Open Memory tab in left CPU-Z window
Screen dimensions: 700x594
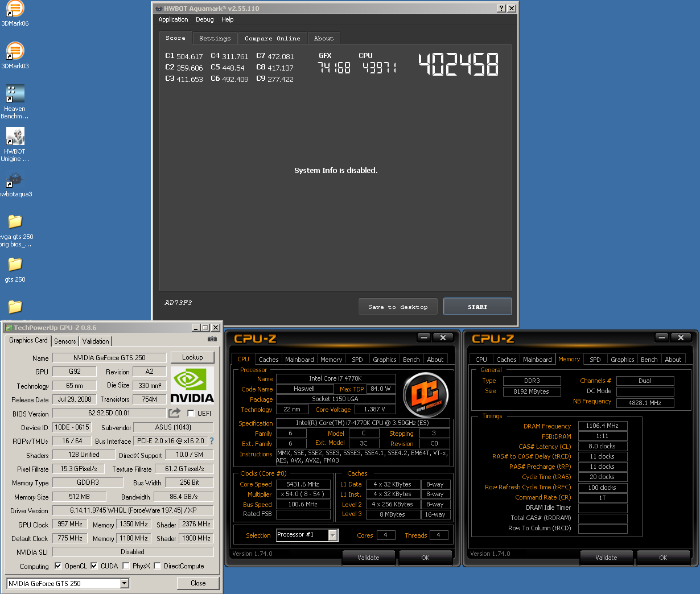(x=331, y=360)
